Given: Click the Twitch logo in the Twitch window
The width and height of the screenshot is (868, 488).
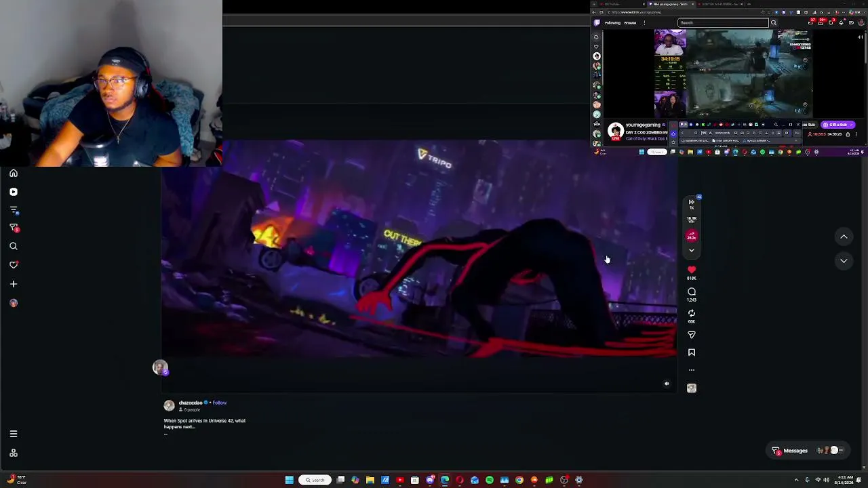Looking at the screenshot, I should (x=597, y=22).
